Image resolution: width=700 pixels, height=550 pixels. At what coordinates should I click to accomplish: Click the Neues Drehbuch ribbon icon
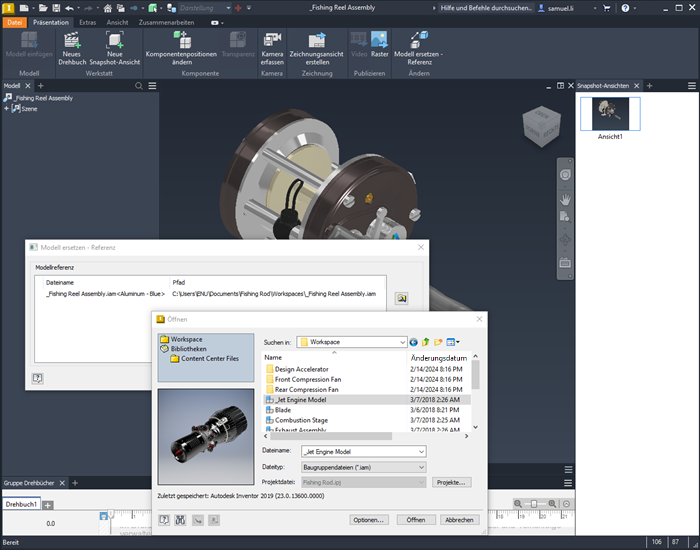(72, 41)
